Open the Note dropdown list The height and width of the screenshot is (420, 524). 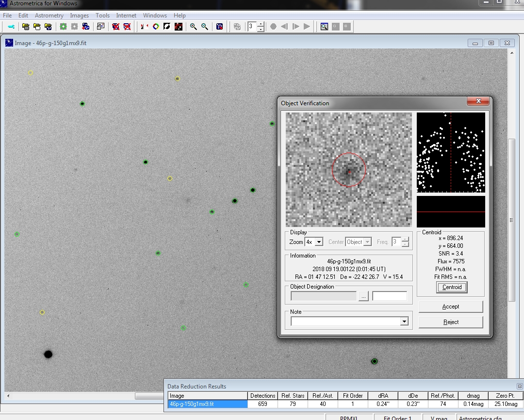(x=404, y=322)
